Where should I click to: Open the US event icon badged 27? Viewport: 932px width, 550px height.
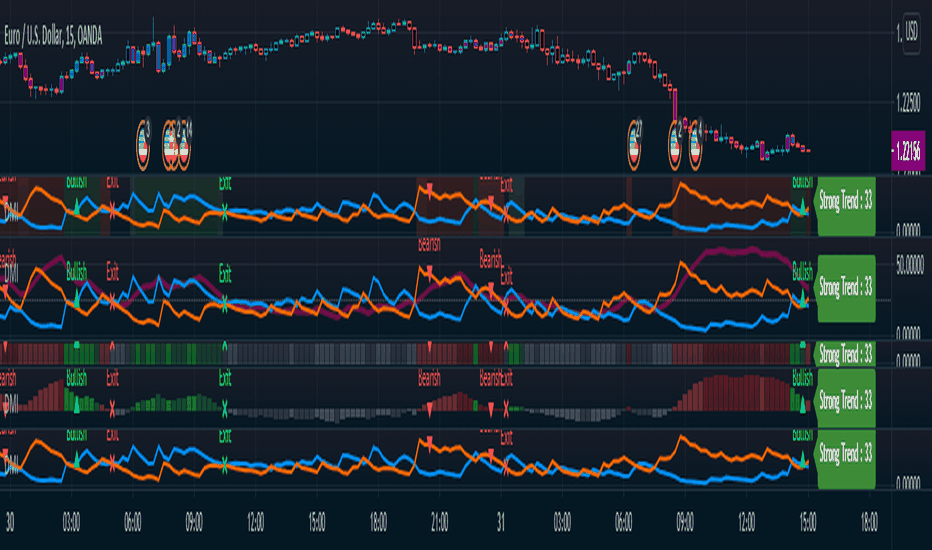[x=634, y=144]
